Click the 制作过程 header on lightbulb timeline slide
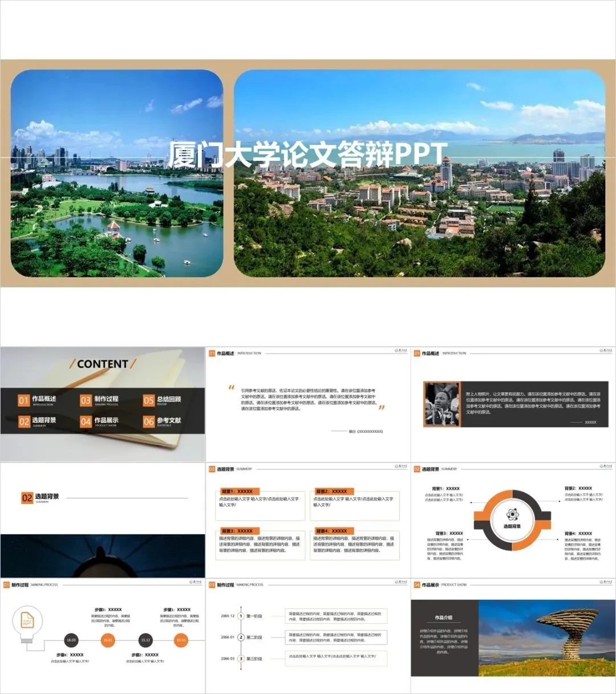 click(31, 585)
